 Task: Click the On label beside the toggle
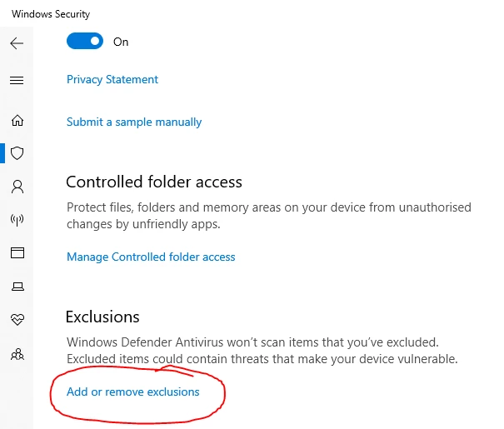121,42
